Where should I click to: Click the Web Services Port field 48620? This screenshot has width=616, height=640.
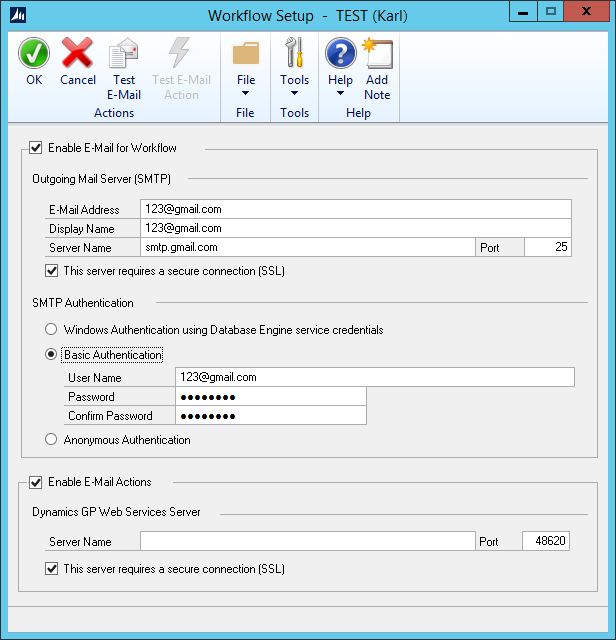pos(546,541)
